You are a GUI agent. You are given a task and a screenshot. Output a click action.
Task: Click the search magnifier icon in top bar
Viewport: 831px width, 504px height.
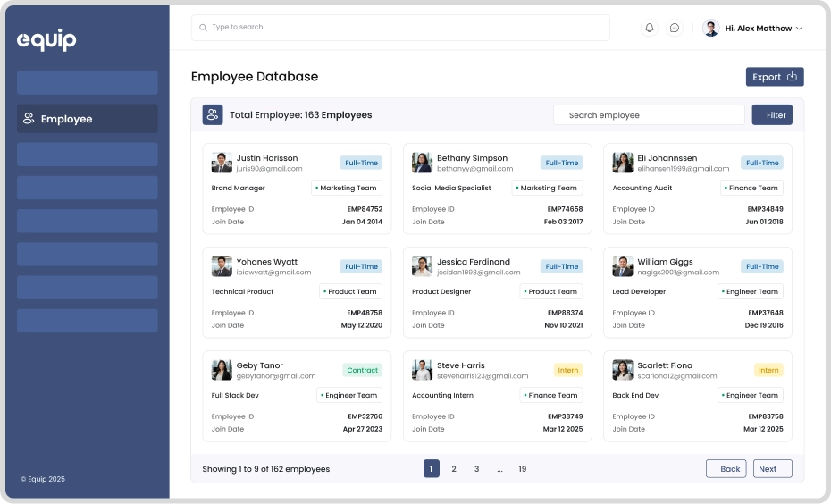coord(204,28)
